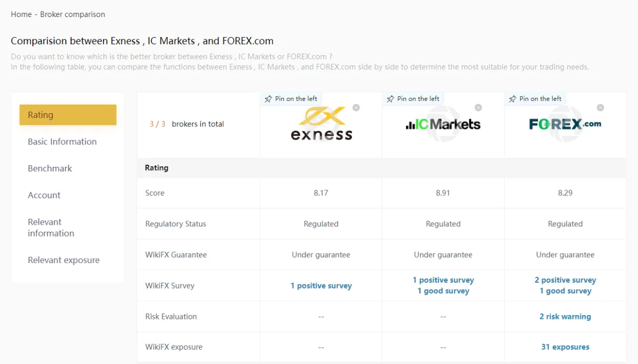Viewport: 638px width, 364px height.
Task: Switch to Relevant exposure section
Action: [64, 260]
